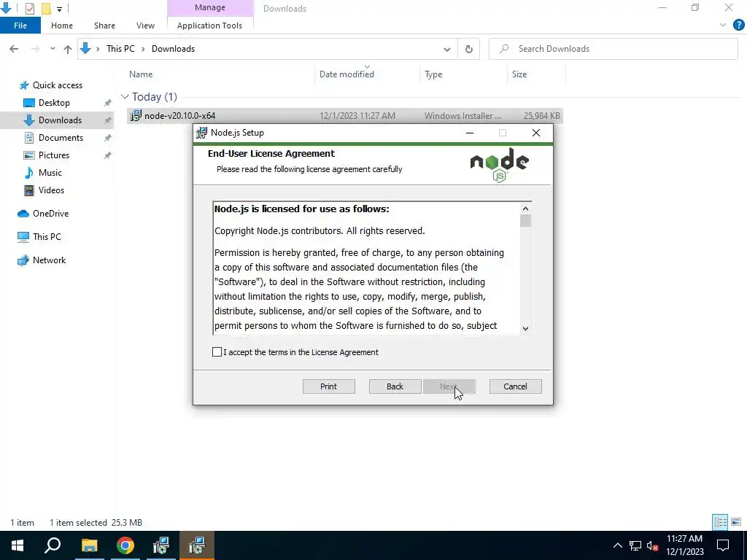Select This PC in the navigation pane
The width and height of the screenshot is (747, 560).
tap(47, 237)
